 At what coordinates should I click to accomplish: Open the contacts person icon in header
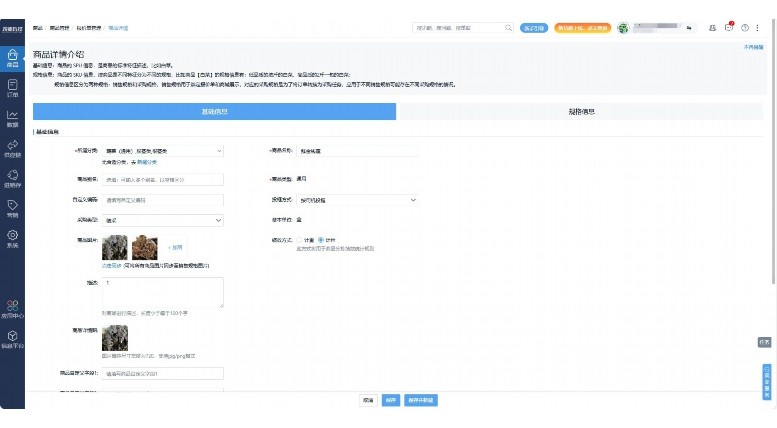(712, 28)
